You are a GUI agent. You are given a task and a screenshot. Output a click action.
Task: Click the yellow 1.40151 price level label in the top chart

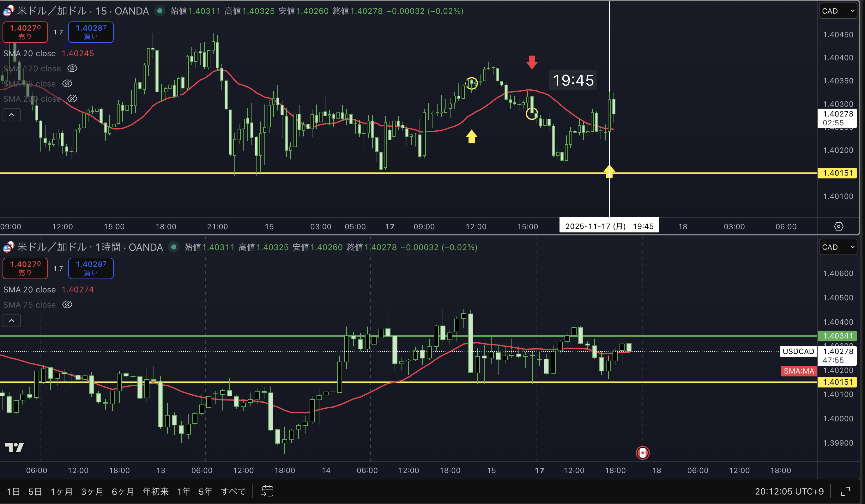tap(838, 173)
